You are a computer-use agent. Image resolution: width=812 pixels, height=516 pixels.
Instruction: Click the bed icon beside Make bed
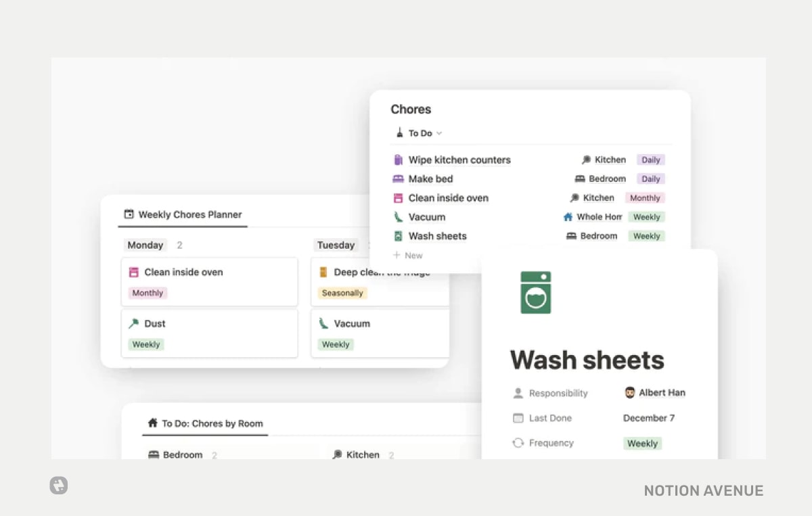click(x=399, y=179)
